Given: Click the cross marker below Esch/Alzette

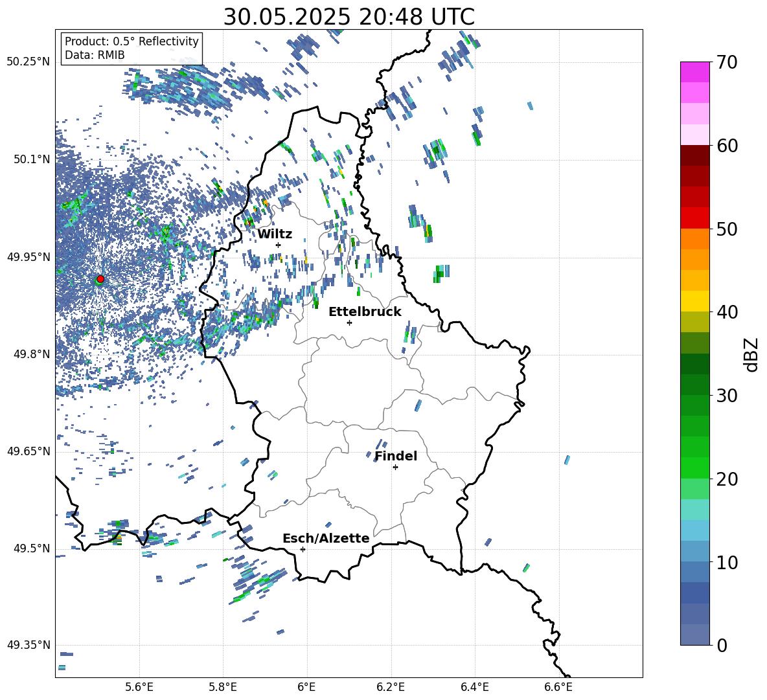Looking at the screenshot, I should (303, 549).
